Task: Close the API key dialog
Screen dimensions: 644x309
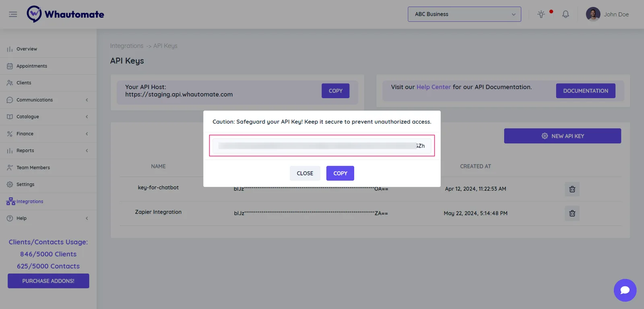Action: point(305,173)
